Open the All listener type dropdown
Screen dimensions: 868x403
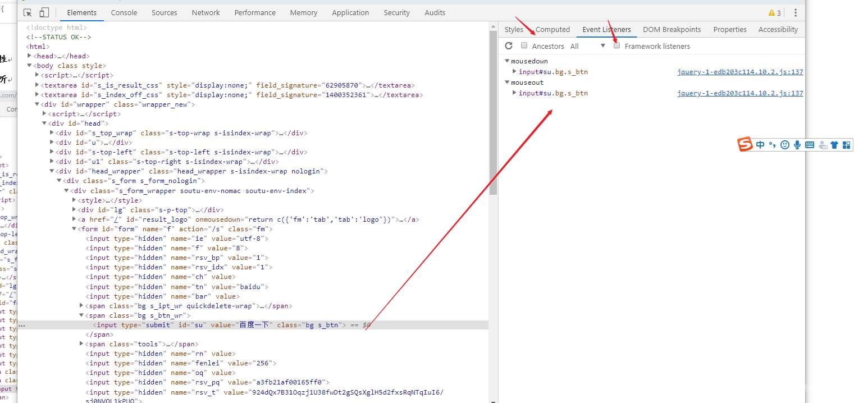click(588, 46)
